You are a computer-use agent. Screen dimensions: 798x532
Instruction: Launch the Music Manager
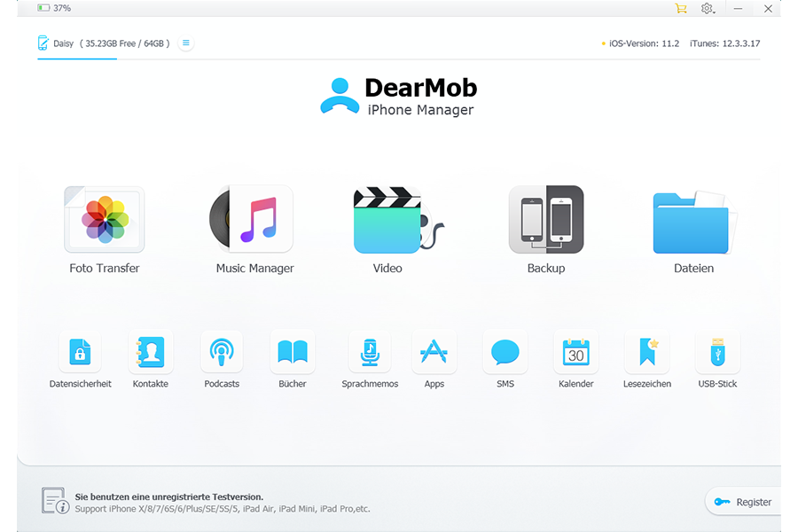coord(253,219)
